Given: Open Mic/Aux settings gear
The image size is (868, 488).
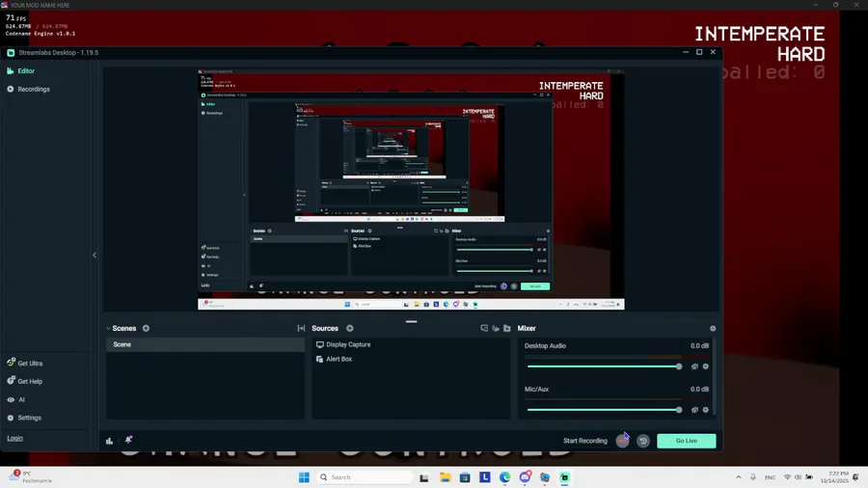Looking at the screenshot, I should 706,410.
